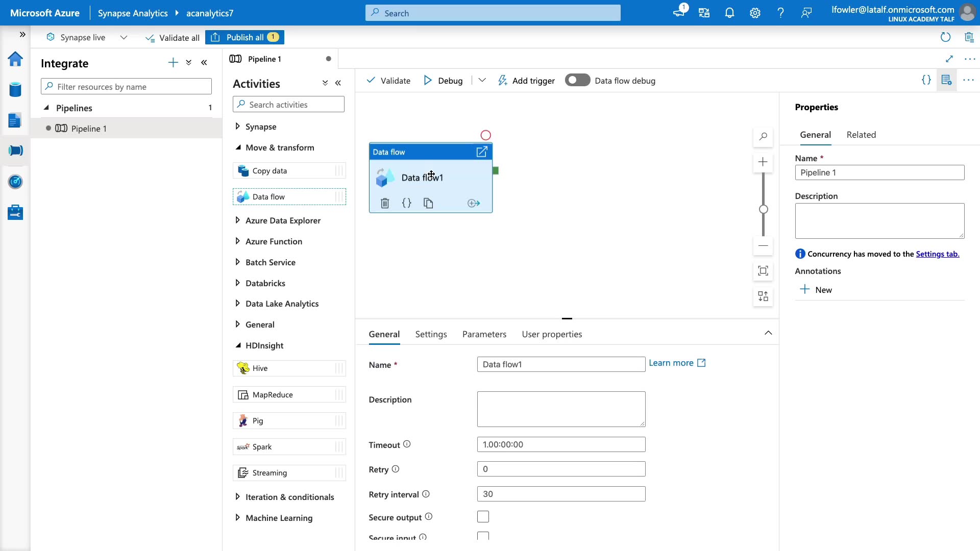This screenshot has width=980, height=551.
Task: Clone the Data flow1 activity with the copy icon
Action: [x=428, y=204]
